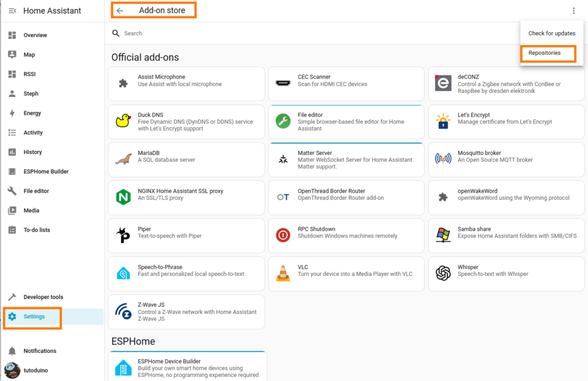
Task: Select Repositories from the menu
Action: tap(544, 53)
